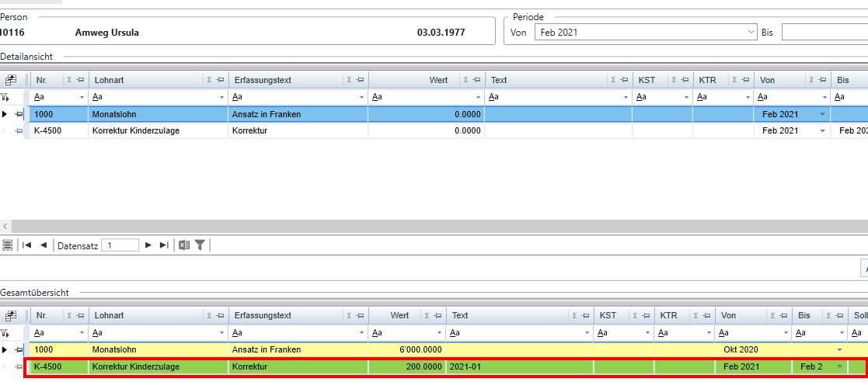
Task: Pin the Erfassungstext column in Detailansicht
Action: click(x=360, y=80)
